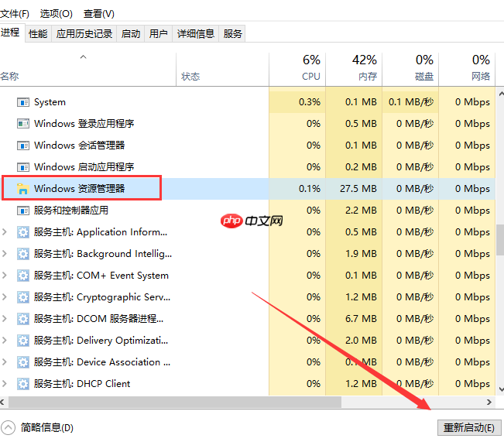Sort by the 状态 column header
The image size is (504, 442).
point(222,70)
